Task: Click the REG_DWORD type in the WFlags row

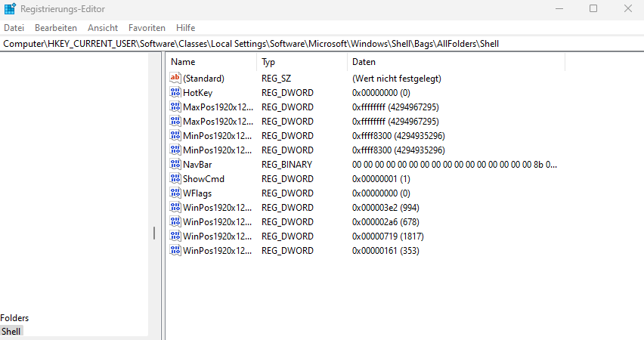Action: click(287, 193)
